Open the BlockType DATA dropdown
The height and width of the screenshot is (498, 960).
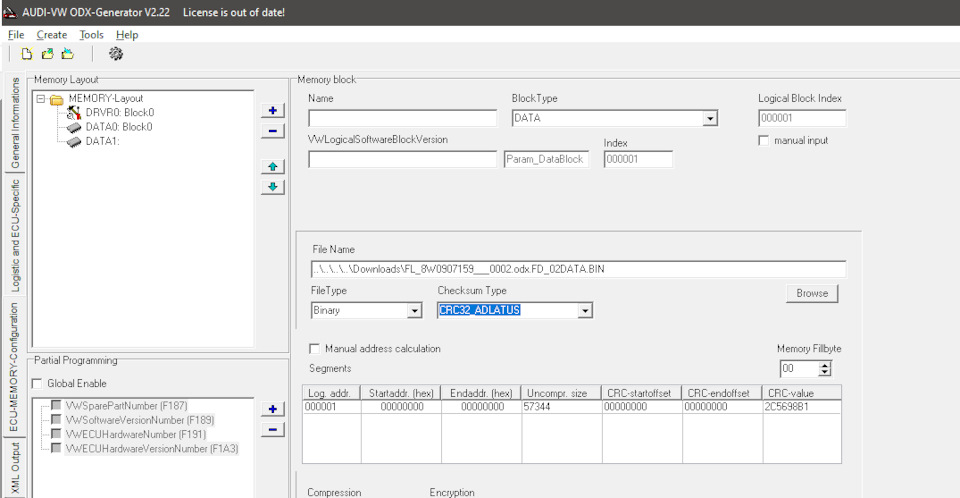point(710,118)
